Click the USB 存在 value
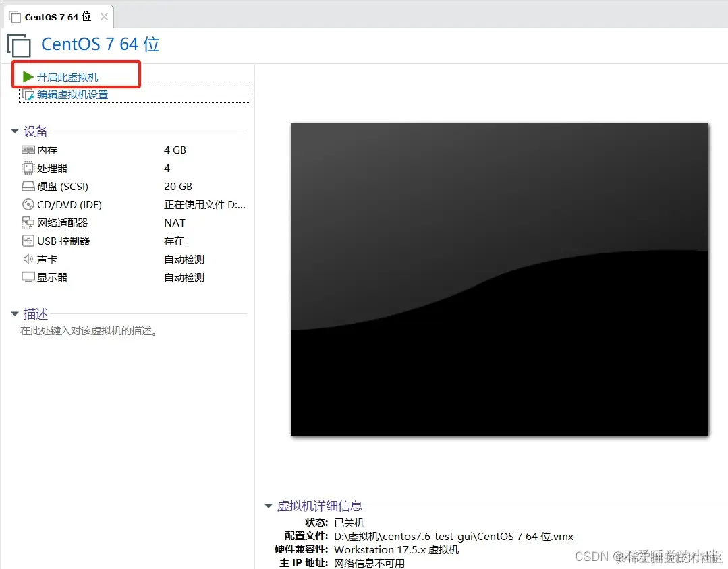Image resolution: width=728 pixels, height=569 pixels. 174,241
